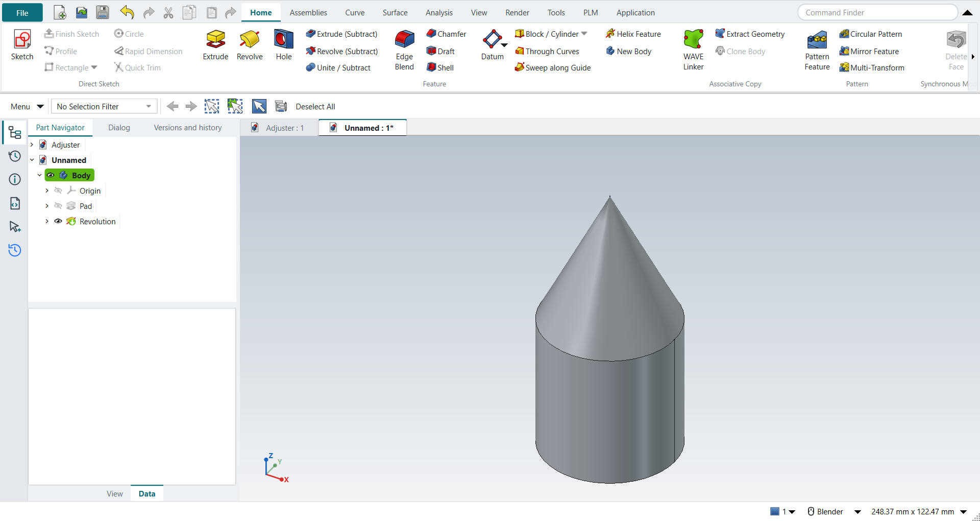Click the XYZ axis triad in viewport
This screenshot has height=521, width=980.
276,467
